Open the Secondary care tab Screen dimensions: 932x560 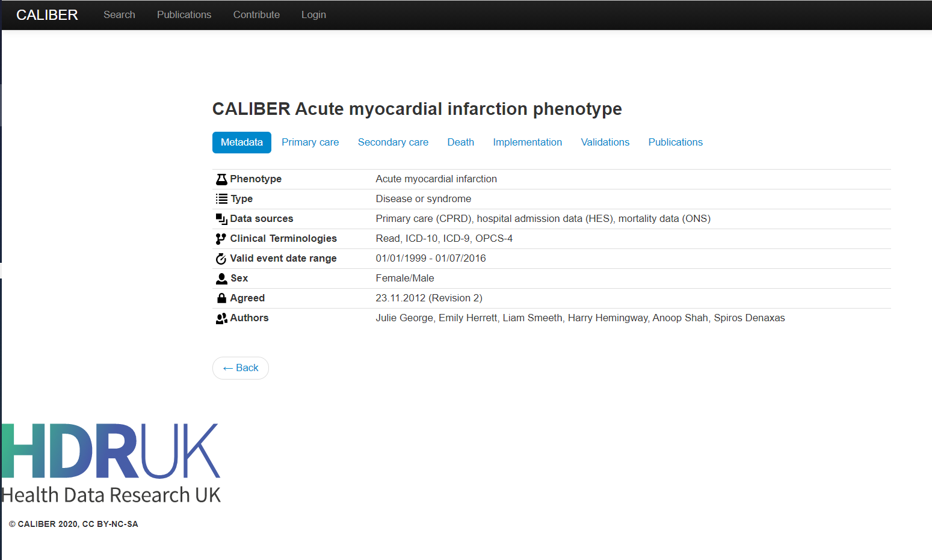(393, 143)
